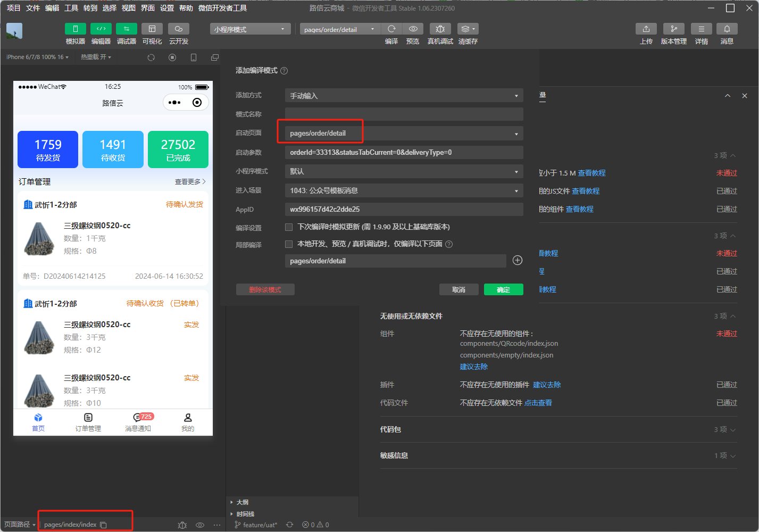Viewport: 759px width, 532px height.
Task: Click the help icon beside 添加编译模式
Action: [x=284, y=71]
